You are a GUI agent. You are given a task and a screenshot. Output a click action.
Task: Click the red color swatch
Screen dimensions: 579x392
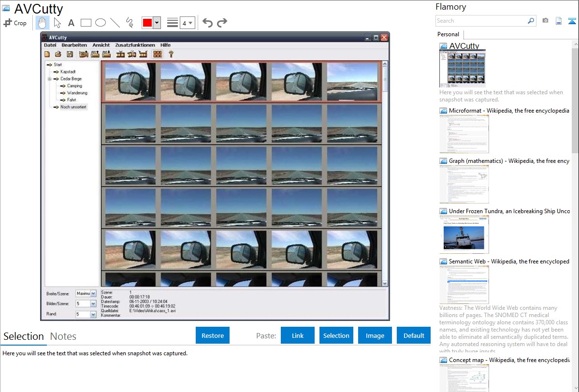tap(147, 23)
